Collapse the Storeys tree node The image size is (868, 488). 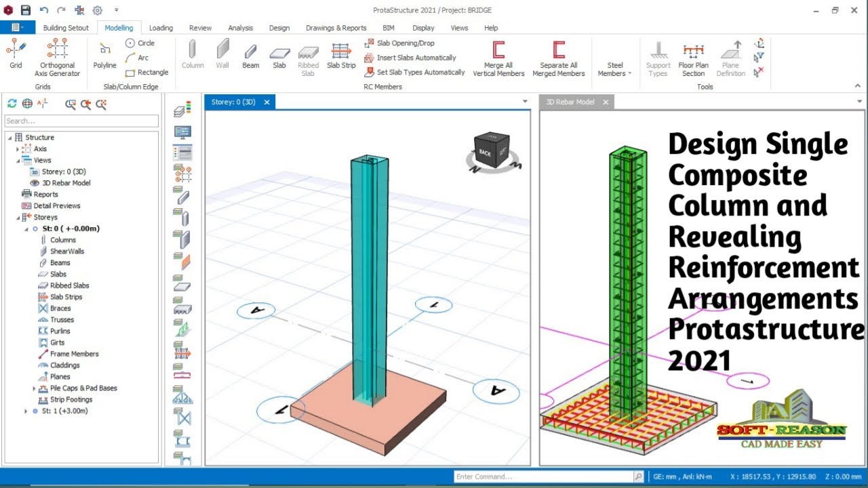point(18,218)
